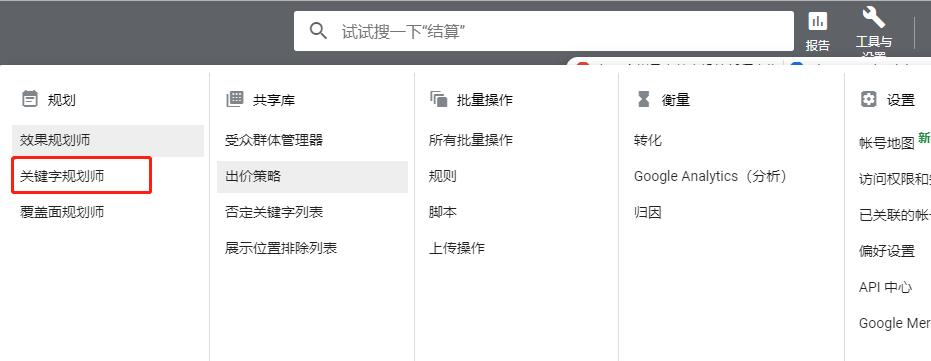
Task: Click the 批量操作 stacked-squares icon
Action: pos(439,99)
